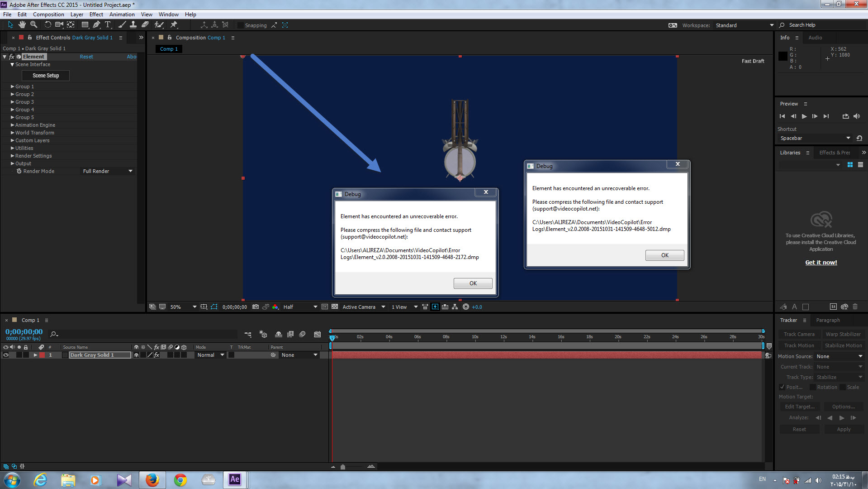This screenshot has height=489, width=868.
Task: Select the Puppet Pin tool
Action: [174, 25]
